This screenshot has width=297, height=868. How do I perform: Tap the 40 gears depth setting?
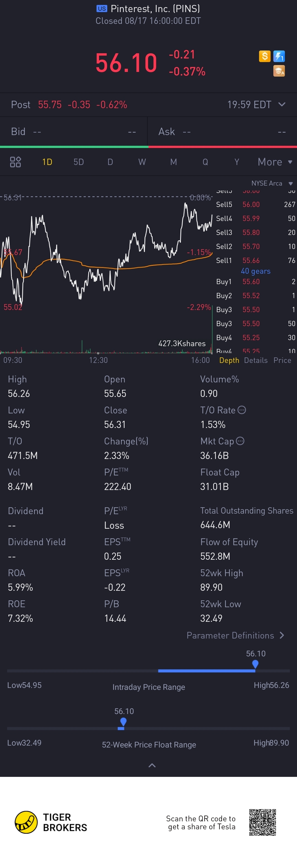pos(255,271)
